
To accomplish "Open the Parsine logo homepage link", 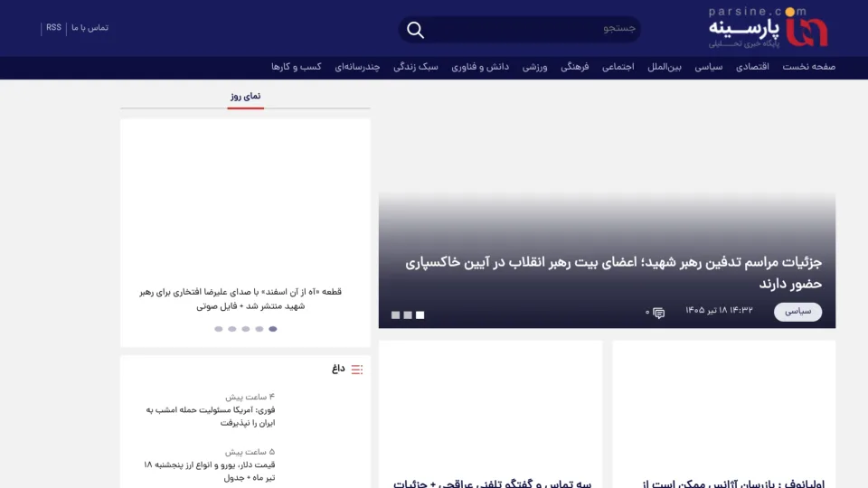I will coord(769,28).
